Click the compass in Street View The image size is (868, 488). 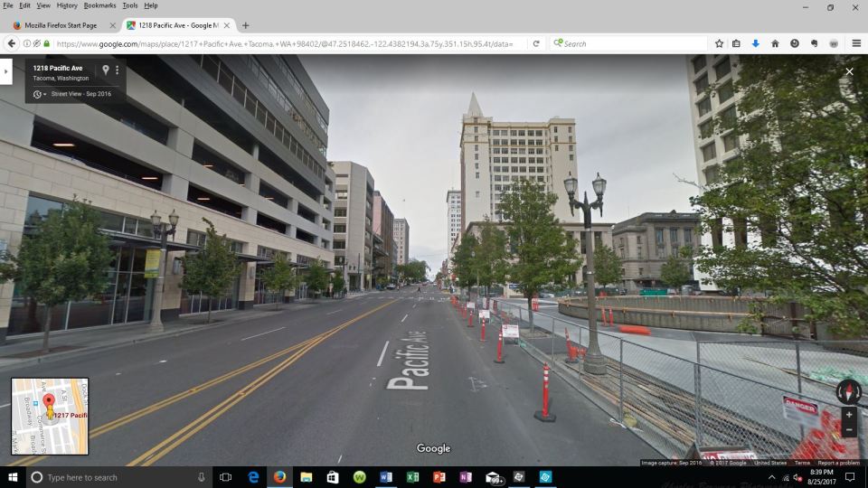(848, 390)
